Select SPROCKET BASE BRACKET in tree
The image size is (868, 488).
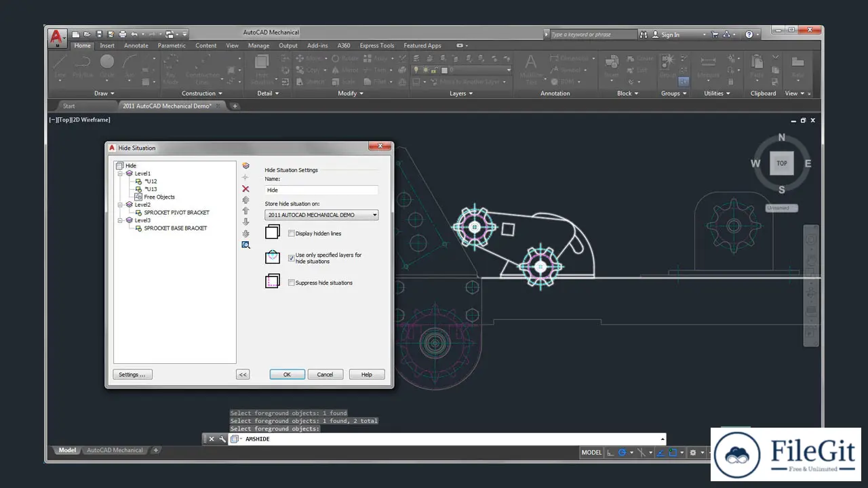point(176,228)
